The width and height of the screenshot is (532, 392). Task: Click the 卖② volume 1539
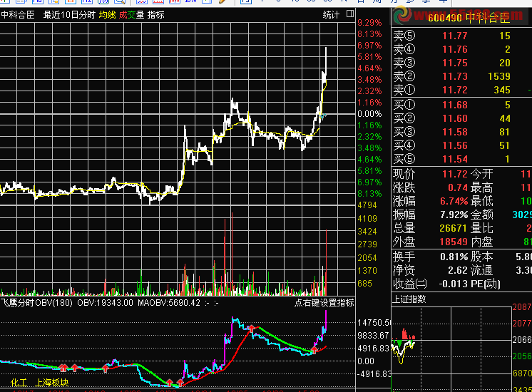point(498,76)
